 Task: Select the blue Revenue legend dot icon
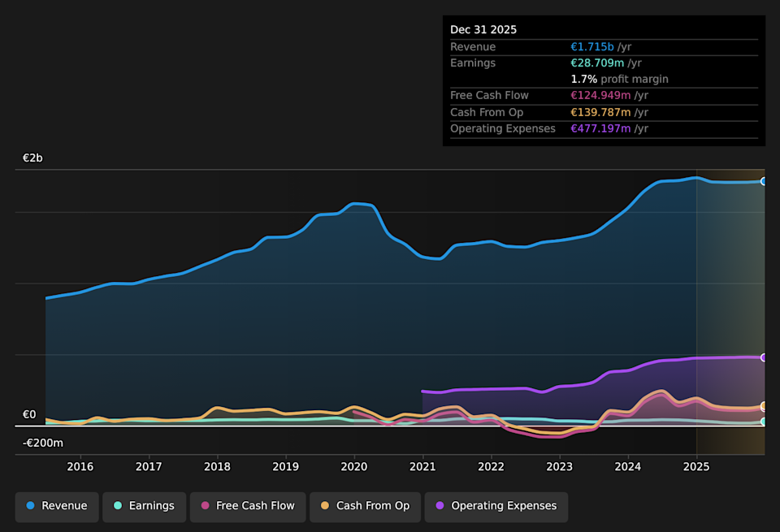(x=31, y=506)
